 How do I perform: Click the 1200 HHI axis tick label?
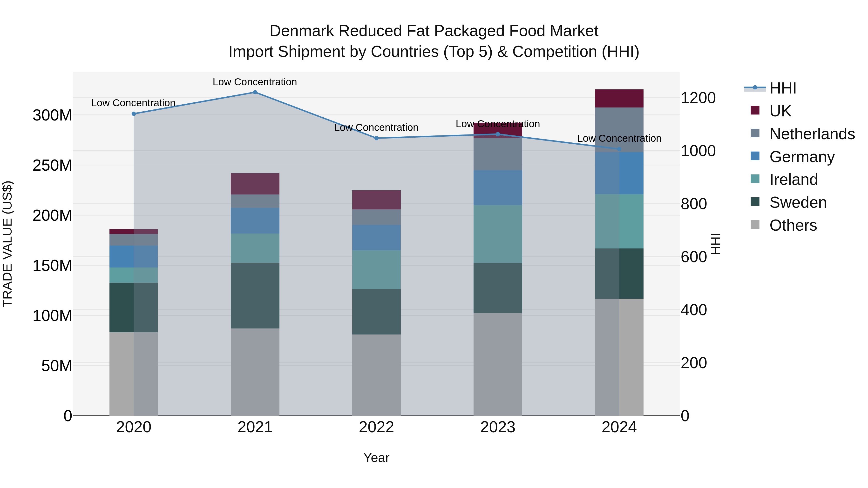(x=698, y=98)
